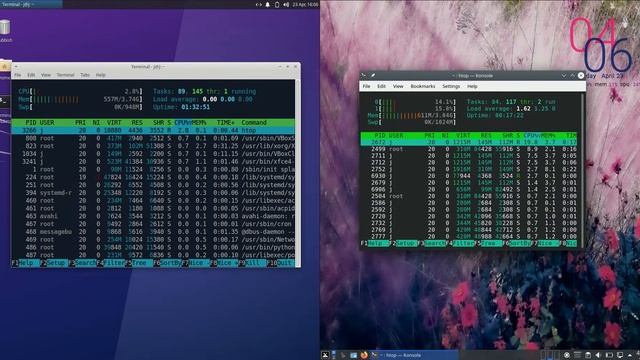This screenshot has width=640, height=360.
Task: Open file manager icon in bottom panel
Action: tap(353, 355)
